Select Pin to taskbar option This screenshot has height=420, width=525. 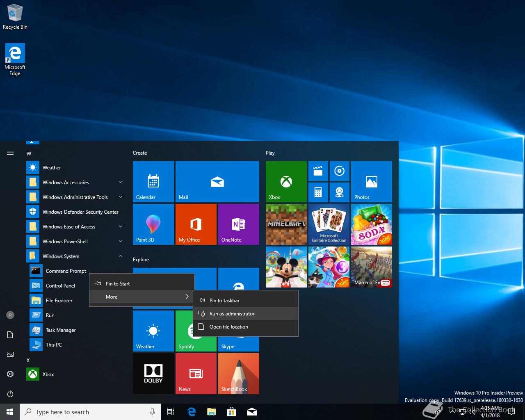tap(246, 300)
